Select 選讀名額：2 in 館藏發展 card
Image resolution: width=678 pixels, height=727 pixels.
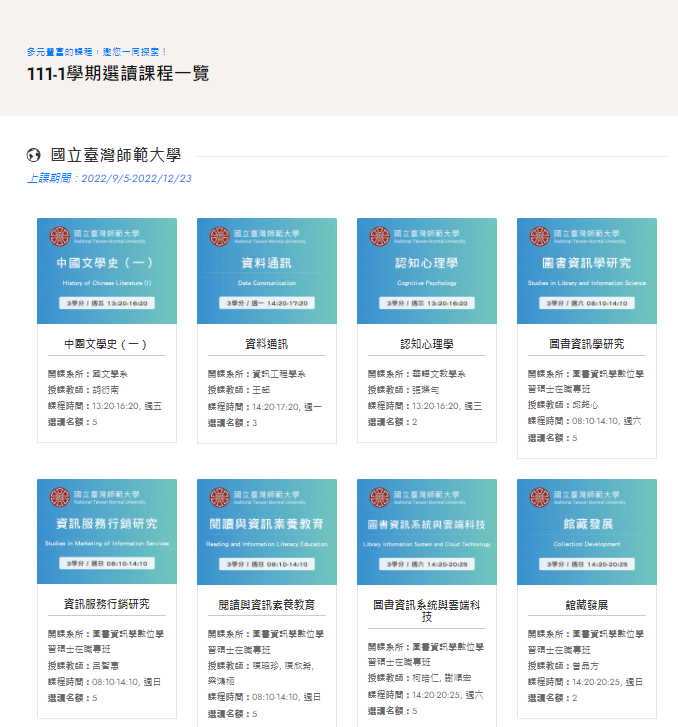(552, 698)
